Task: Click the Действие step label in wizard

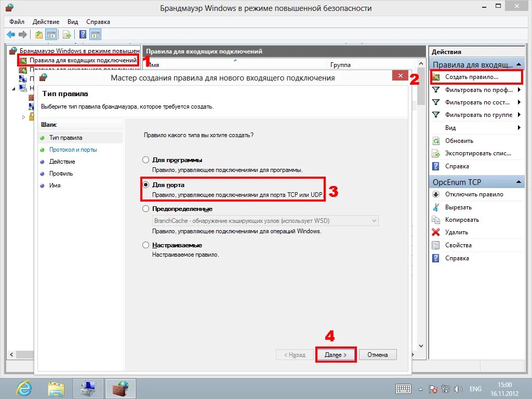Action: tap(62, 162)
